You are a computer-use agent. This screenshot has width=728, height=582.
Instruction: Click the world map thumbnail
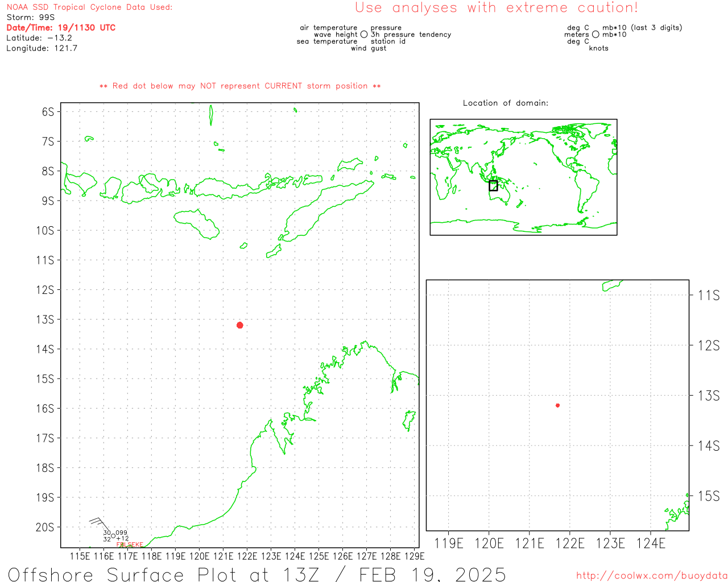pos(523,177)
